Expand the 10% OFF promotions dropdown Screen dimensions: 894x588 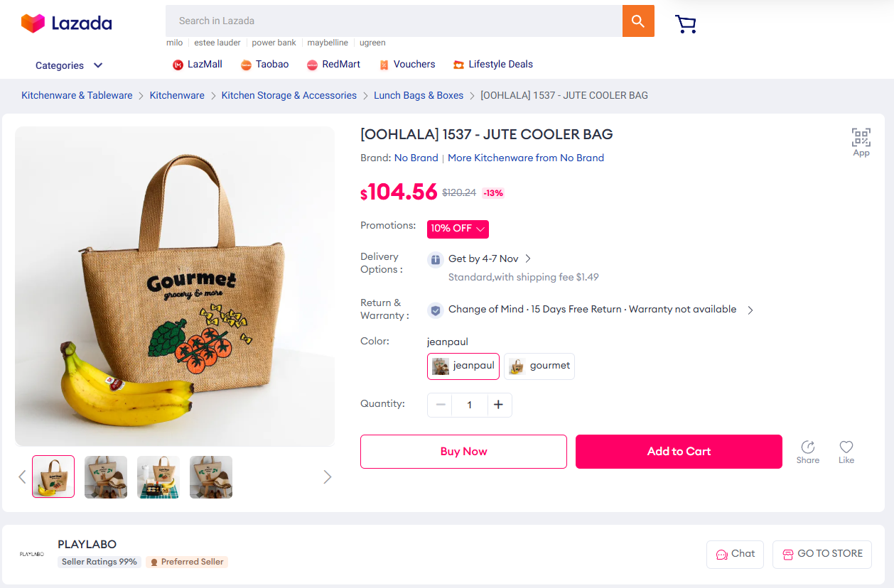pos(458,229)
